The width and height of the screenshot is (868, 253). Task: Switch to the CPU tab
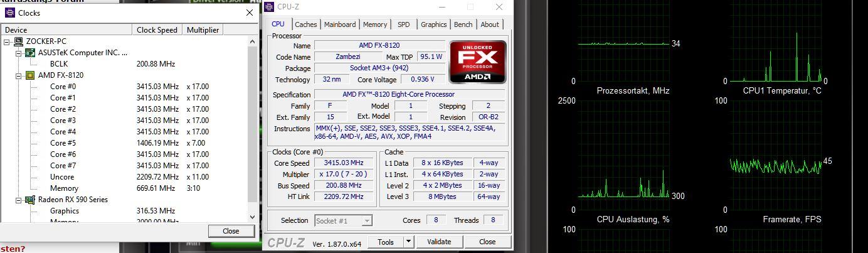(278, 24)
